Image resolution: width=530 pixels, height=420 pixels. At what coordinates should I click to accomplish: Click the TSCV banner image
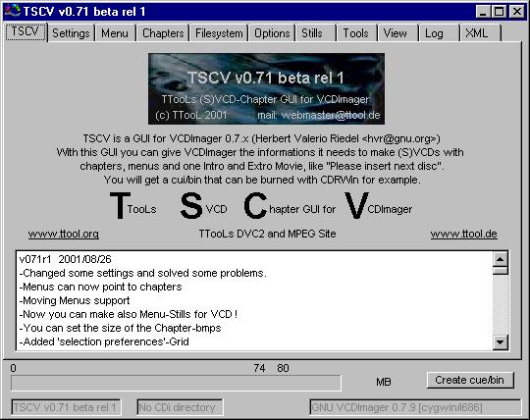point(266,89)
